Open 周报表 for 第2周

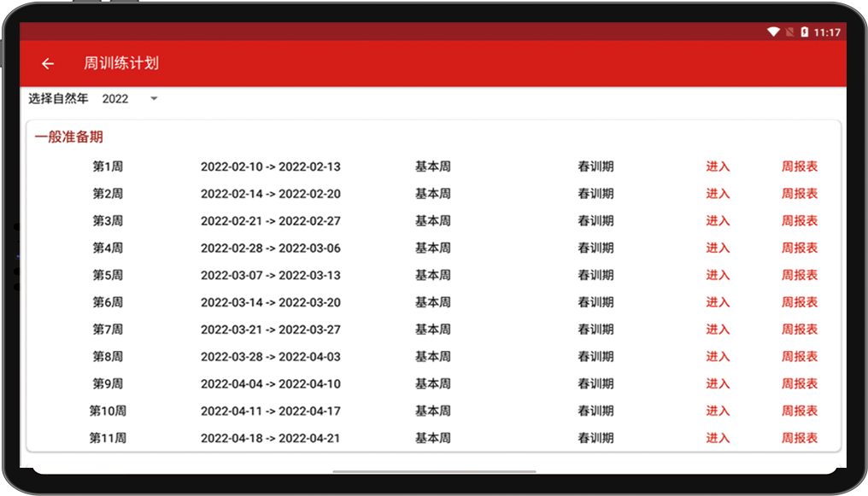click(800, 194)
